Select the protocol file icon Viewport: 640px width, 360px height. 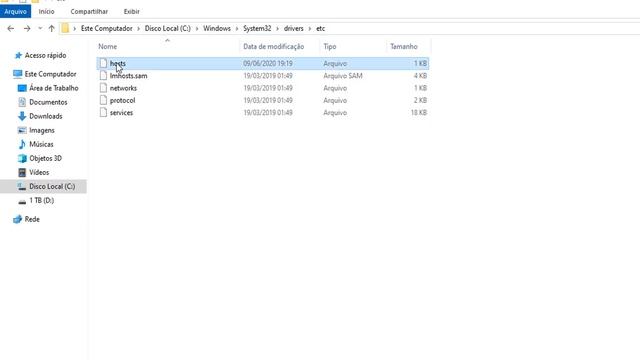click(x=103, y=100)
